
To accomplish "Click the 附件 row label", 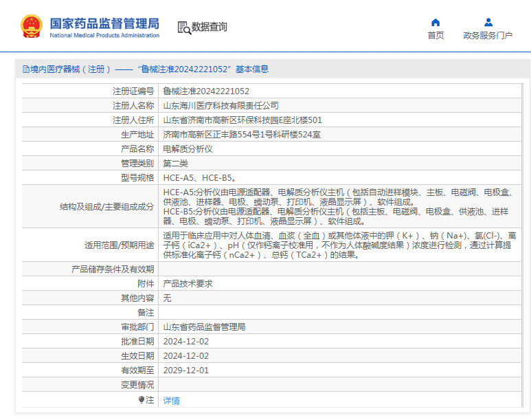I will tap(146, 284).
